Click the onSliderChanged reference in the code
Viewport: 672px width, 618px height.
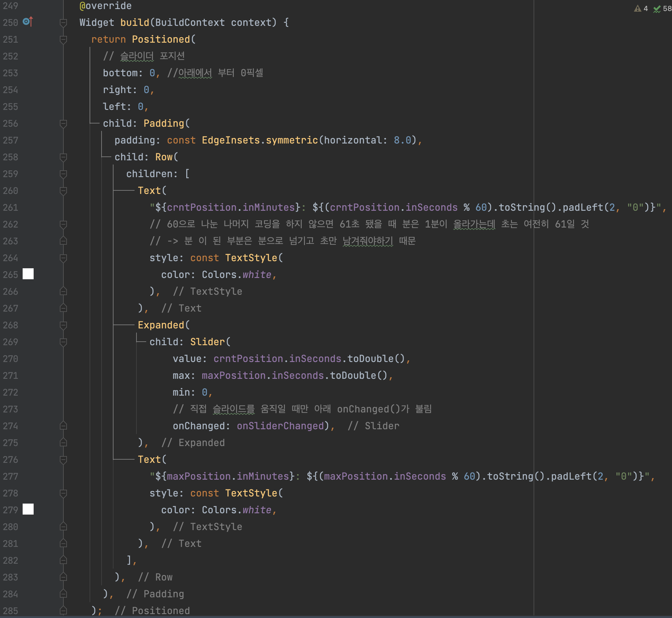pyautogui.click(x=280, y=426)
